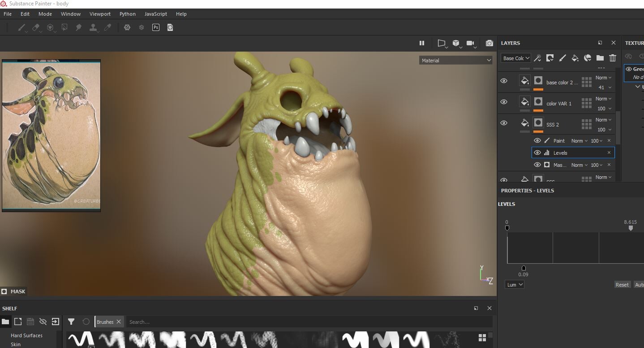Select the Paint brush tool
644x348 pixels.
(21, 27)
